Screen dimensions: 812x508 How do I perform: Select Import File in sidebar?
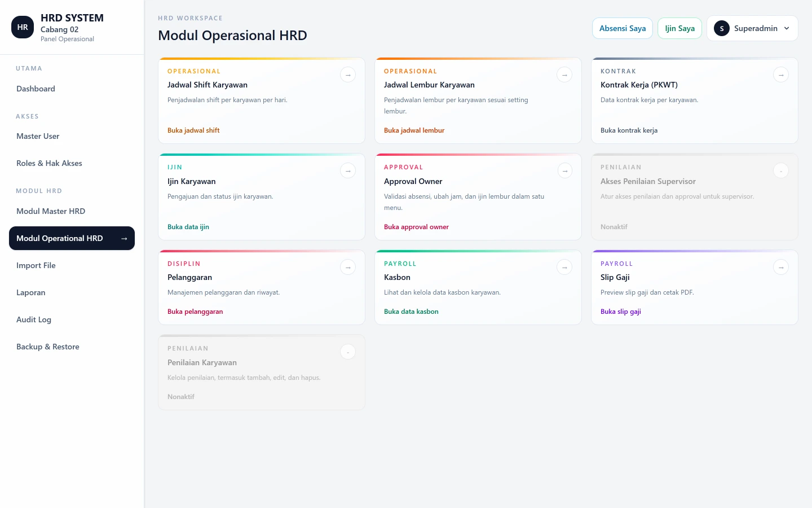coord(72,265)
